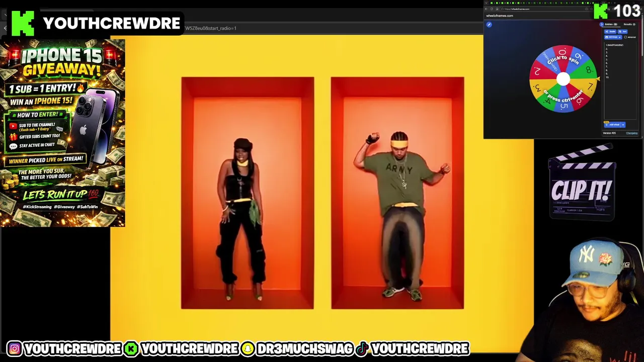Click the Kick logo beside YOUTHCREWDRE title
Viewport: 644px width, 362px height.
pos(23,23)
